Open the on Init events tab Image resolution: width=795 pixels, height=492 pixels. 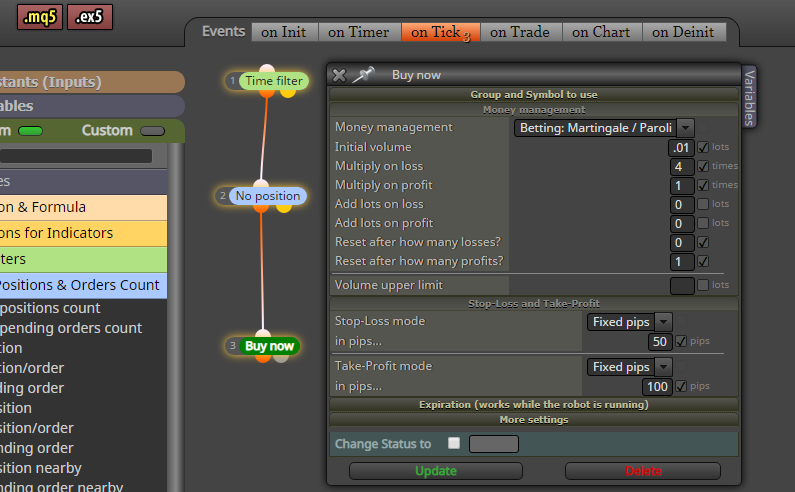click(284, 32)
